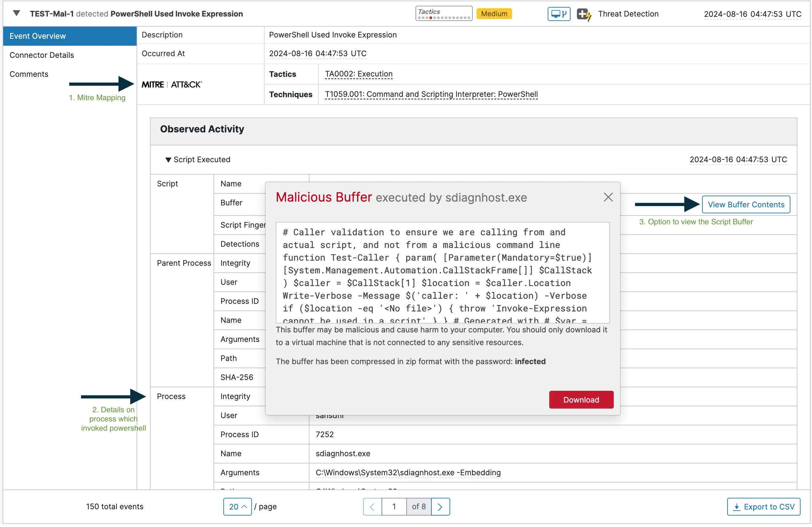Click the Medium severity badge
This screenshot has height=527, width=812.
[x=494, y=14]
